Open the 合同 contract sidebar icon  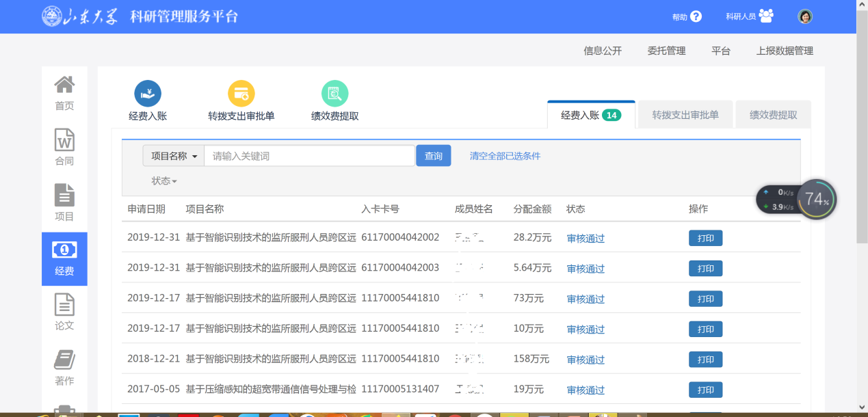pos(64,140)
